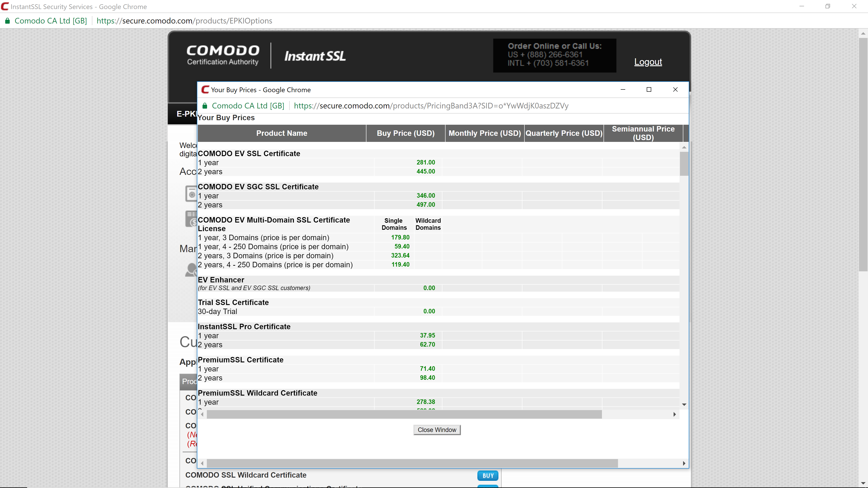Click the EV Enhancer heading

[221, 280]
